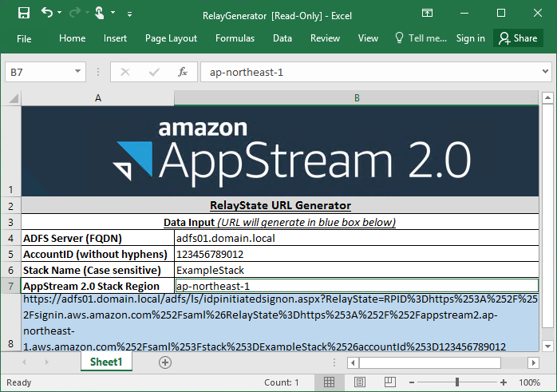This screenshot has width=557, height=392.
Task: Click the 123456789012 account ID cell
Action: coord(357,254)
